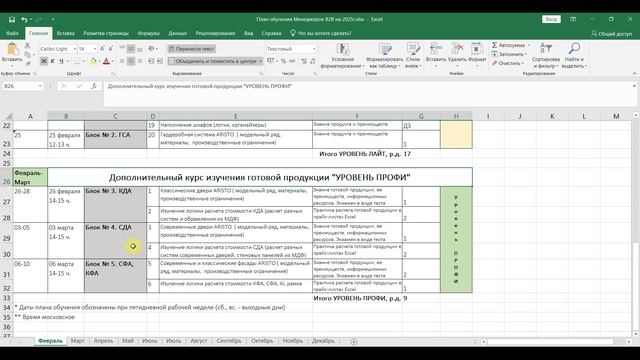Open the Формат cells button
The height and width of the screenshot is (360, 640).
[x=477, y=56]
